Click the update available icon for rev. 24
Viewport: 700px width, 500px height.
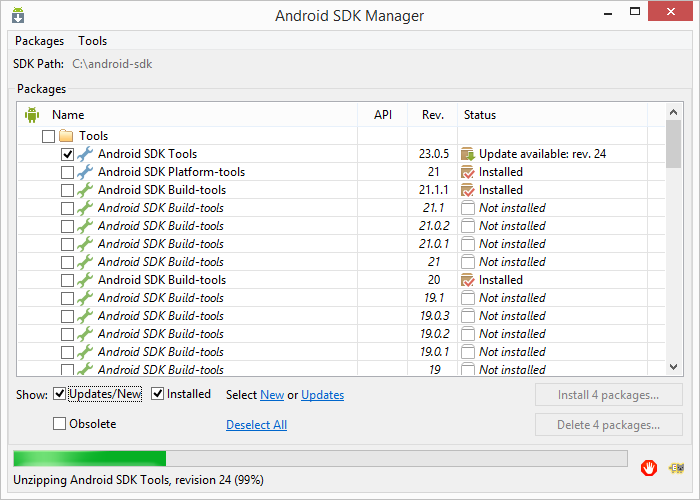467,154
